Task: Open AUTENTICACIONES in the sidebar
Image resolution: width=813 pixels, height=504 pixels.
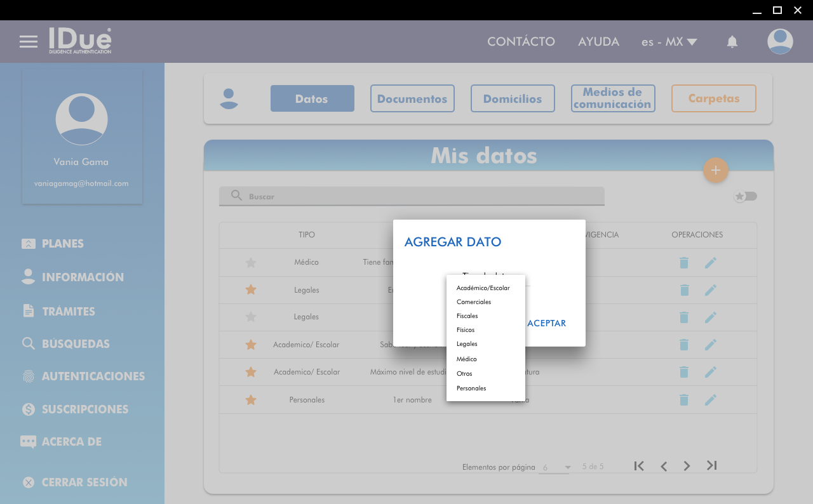Action: 93,376
